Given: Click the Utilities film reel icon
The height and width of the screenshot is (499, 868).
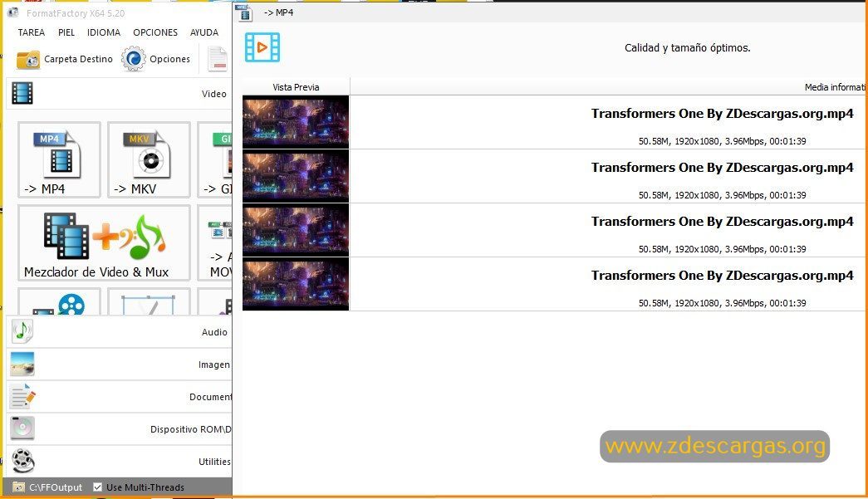Looking at the screenshot, I should pos(22,461).
